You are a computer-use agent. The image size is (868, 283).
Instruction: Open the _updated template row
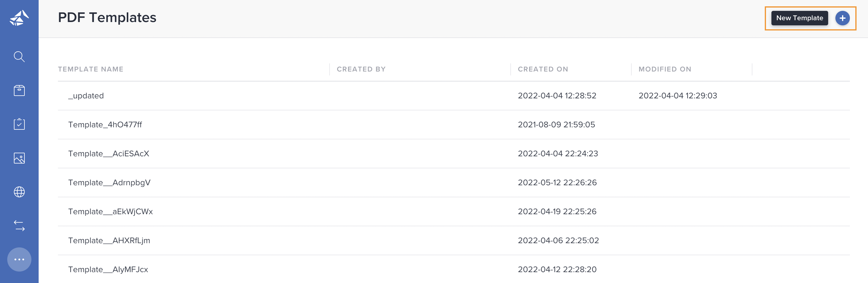(454, 96)
